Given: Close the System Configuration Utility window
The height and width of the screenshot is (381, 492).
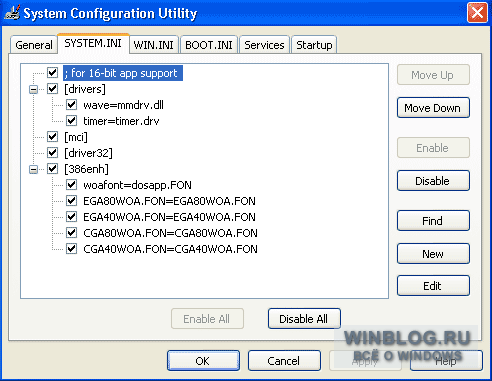Looking at the screenshot, I should (477, 13).
